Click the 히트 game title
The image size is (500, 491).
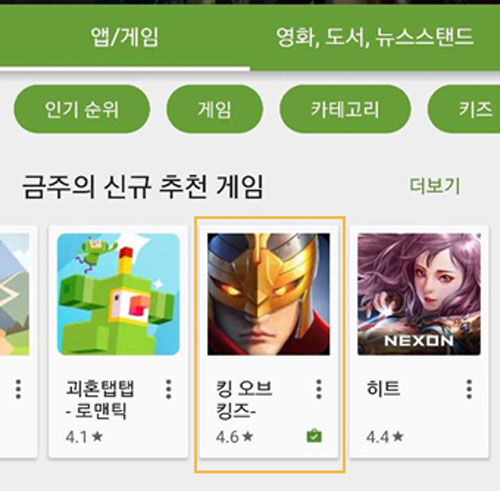383,388
